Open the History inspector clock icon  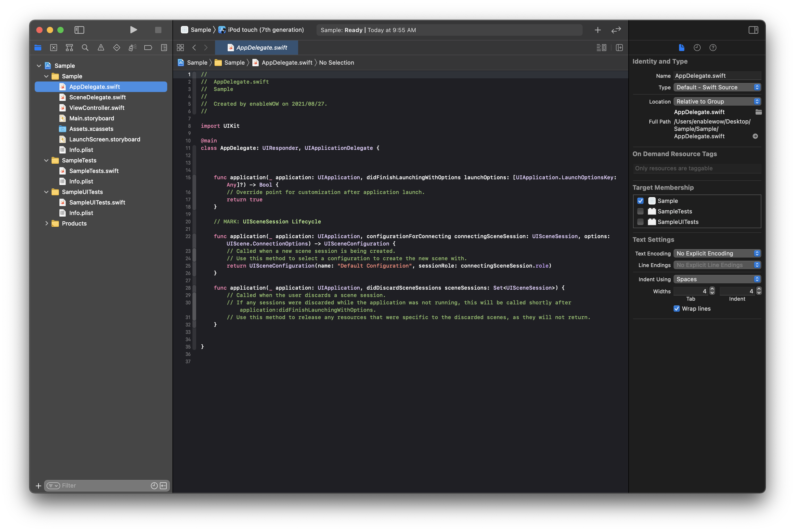[697, 48]
